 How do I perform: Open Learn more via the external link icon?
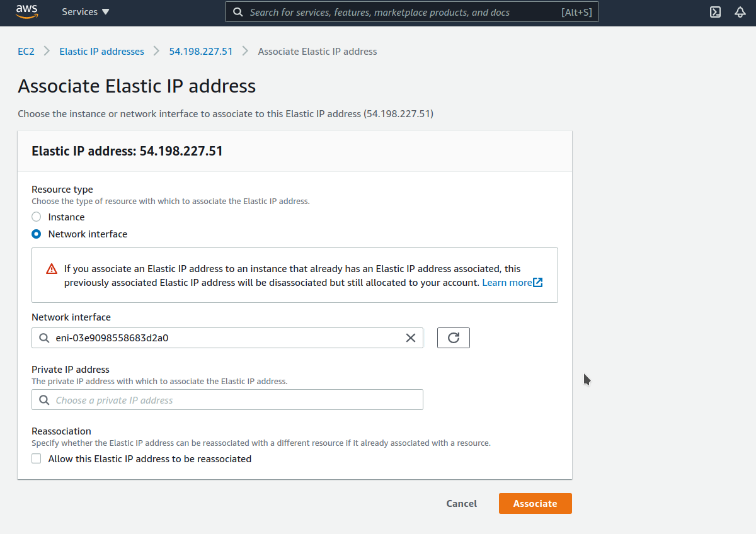point(538,282)
